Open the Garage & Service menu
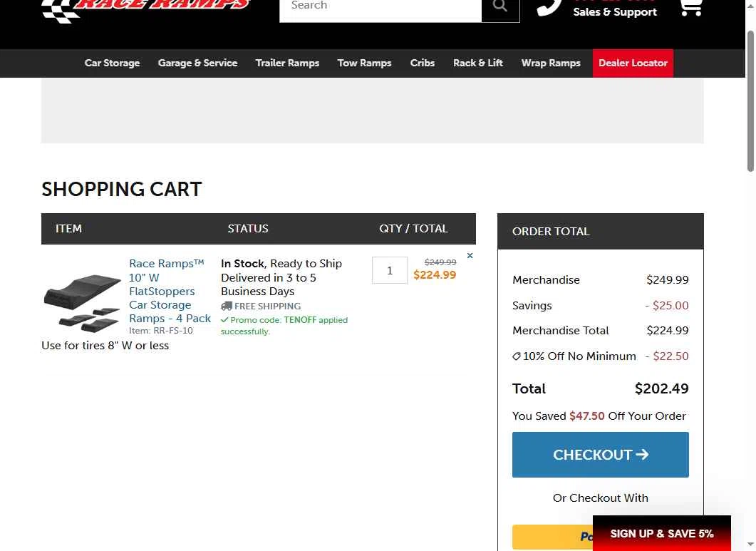The width and height of the screenshot is (756, 551). click(x=197, y=63)
